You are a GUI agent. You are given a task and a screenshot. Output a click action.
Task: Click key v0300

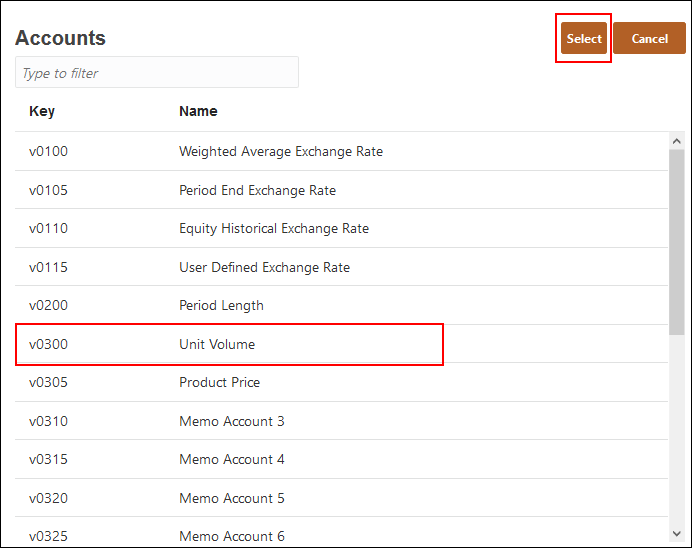point(49,344)
